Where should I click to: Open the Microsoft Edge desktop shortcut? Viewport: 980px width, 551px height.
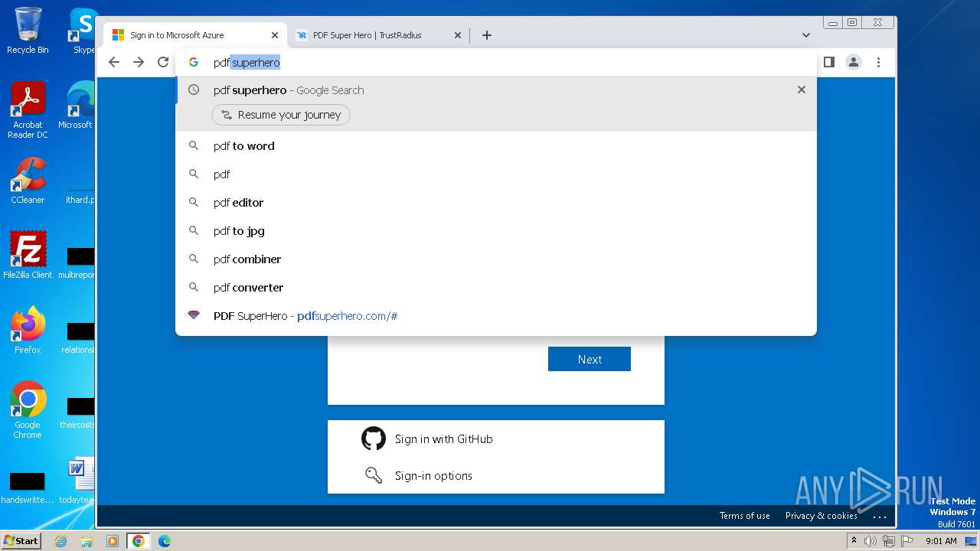(77, 106)
